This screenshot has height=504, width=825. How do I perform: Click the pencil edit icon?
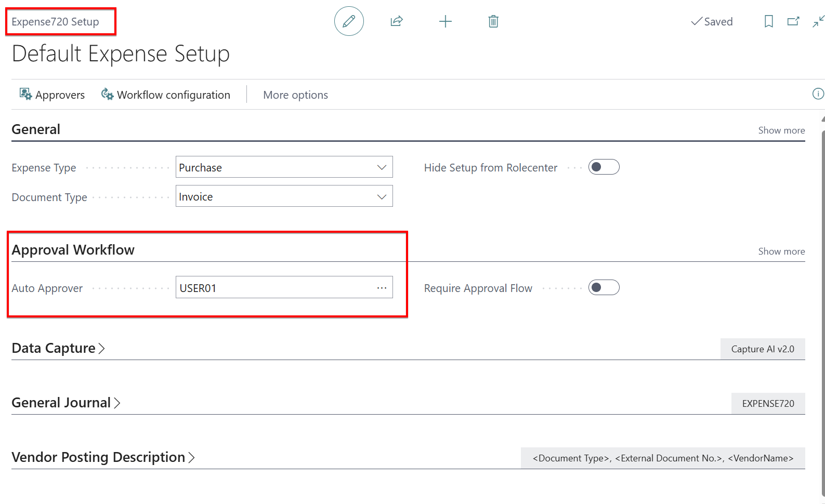pos(349,21)
